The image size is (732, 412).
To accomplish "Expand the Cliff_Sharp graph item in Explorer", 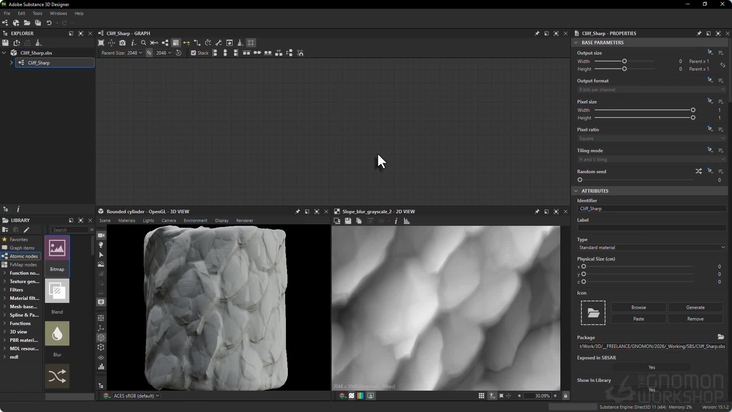I will (x=12, y=63).
